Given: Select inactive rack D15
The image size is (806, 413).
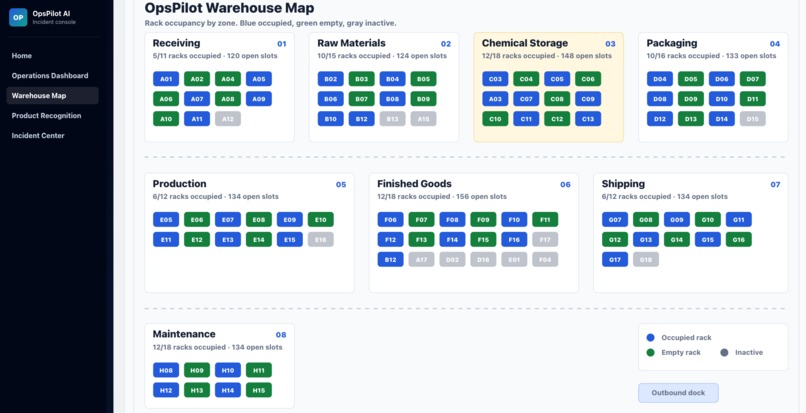Looking at the screenshot, I should tap(752, 119).
